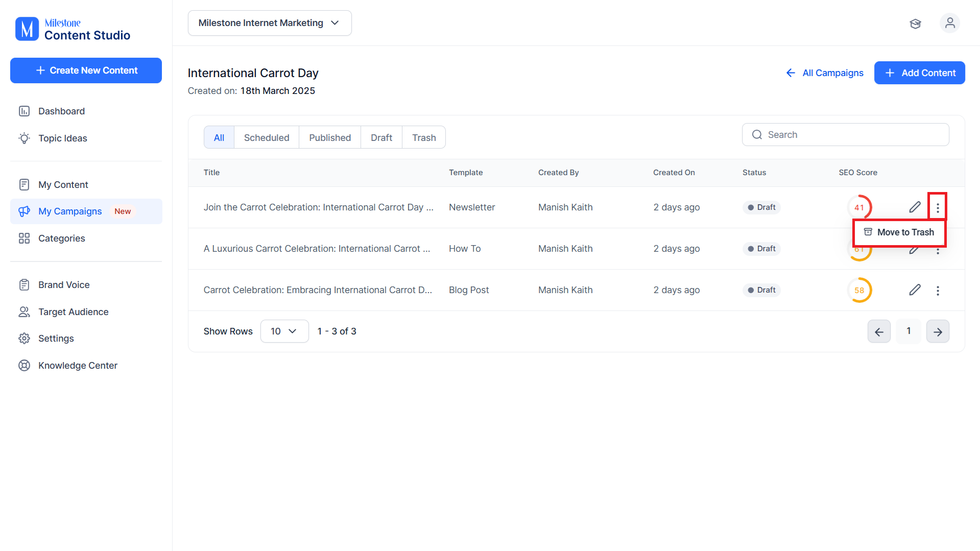Image resolution: width=980 pixels, height=551 pixels.
Task: Open more options for the Newsletter row
Action: (x=938, y=207)
